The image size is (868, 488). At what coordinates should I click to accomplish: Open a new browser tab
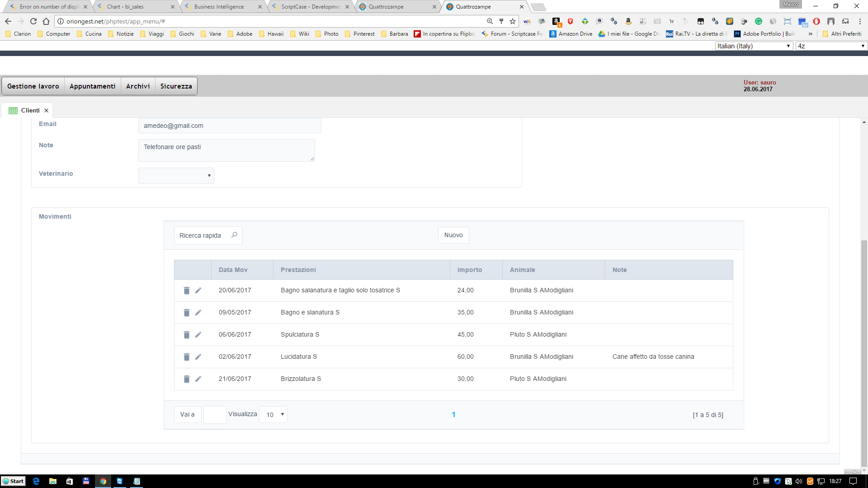(538, 7)
